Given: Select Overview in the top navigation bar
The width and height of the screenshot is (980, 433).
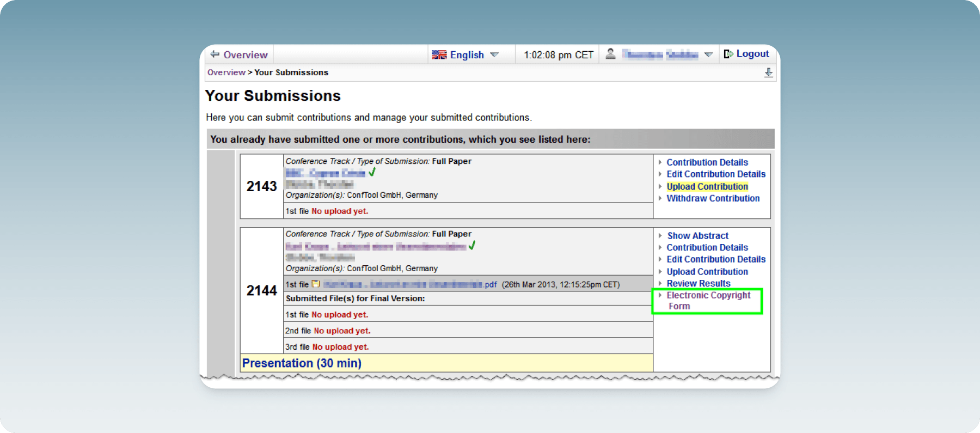Looking at the screenshot, I should tap(245, 54).
